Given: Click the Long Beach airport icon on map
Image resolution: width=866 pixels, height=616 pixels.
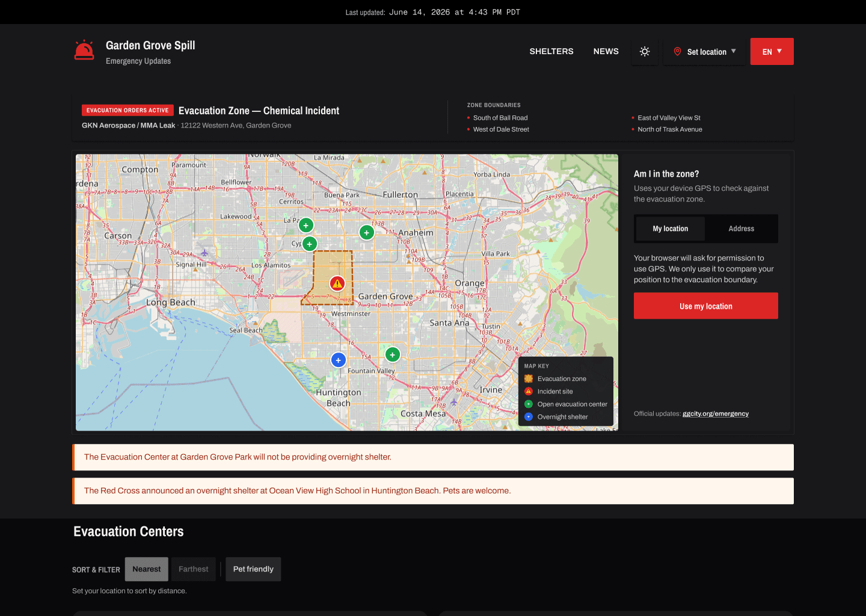Looking at the screenshot, I should (x=204, y=253).
